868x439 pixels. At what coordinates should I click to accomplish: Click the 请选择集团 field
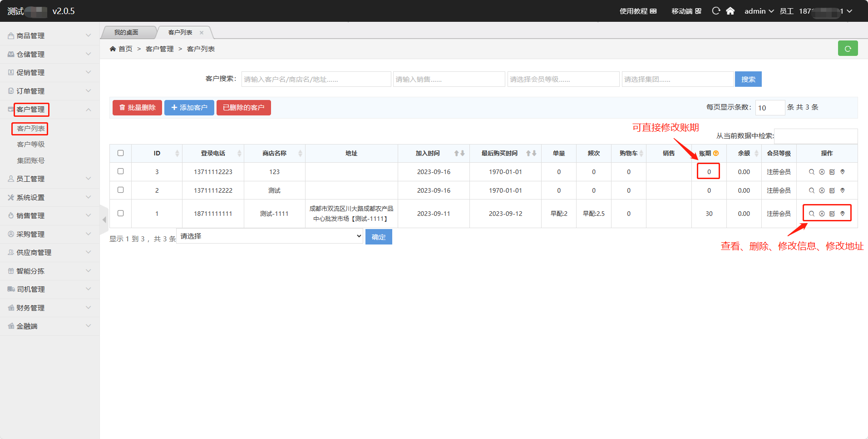[x=678, y=79]
